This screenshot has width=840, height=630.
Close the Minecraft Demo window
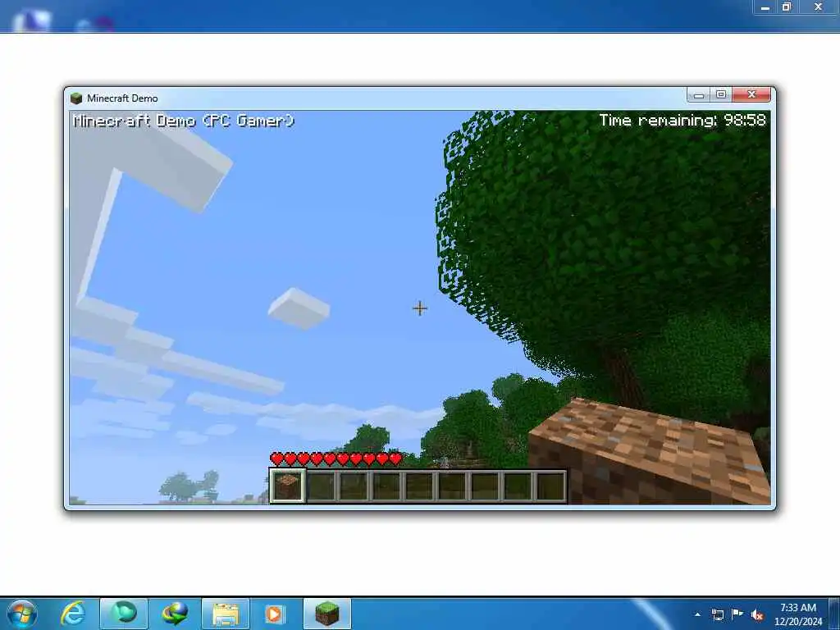(751, 95)
